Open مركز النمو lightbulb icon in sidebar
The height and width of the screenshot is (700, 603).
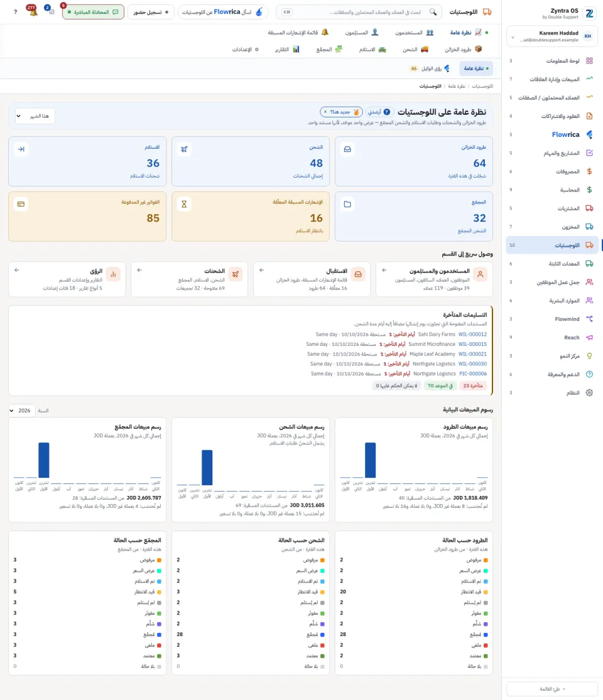click(589, 356)
